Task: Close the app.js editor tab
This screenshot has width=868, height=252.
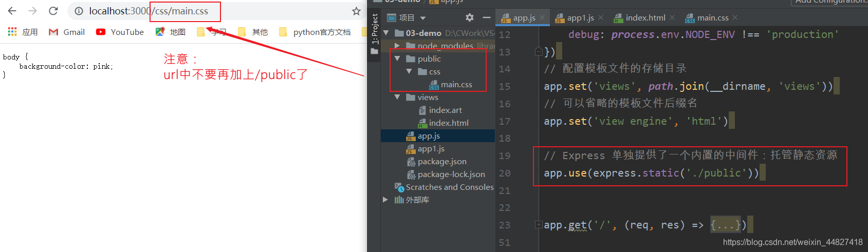Action: (x=542, y=17)
